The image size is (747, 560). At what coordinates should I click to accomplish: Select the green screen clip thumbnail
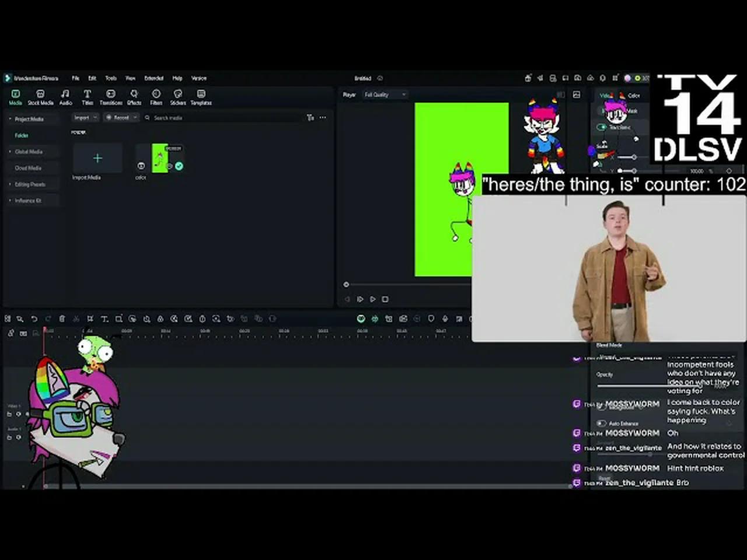coord(160,158)
